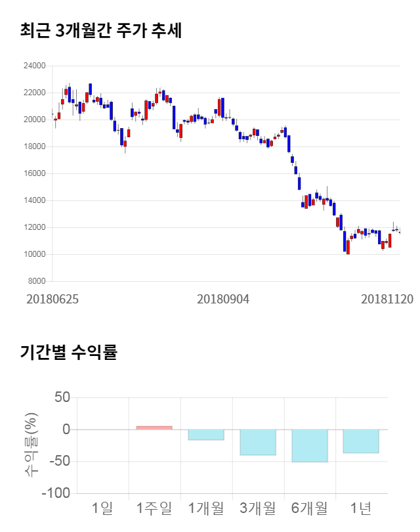Click the 24000 price axis label
The height and width of the screenshot is (532, 420).
click(x=34, y=66)
